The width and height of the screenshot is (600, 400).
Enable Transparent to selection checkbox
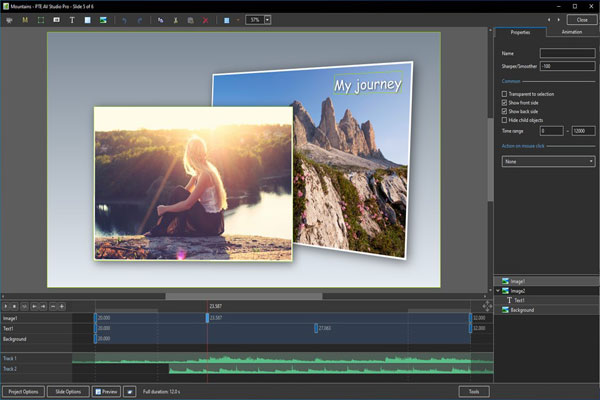505,94
